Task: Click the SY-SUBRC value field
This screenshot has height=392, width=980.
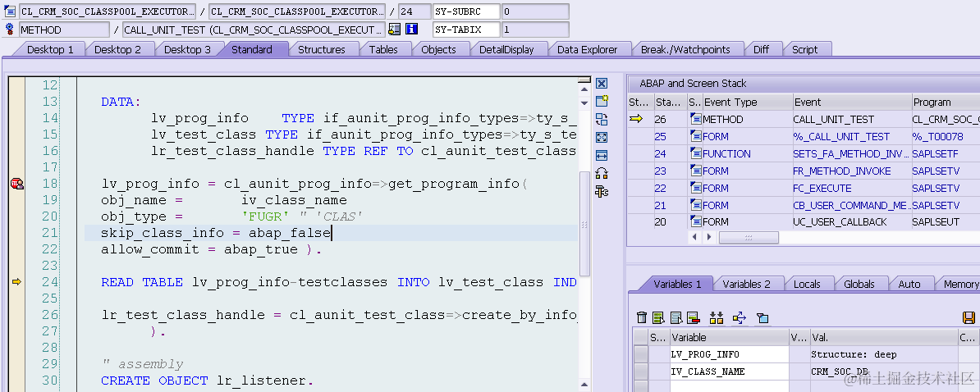Action: [535, 11]
